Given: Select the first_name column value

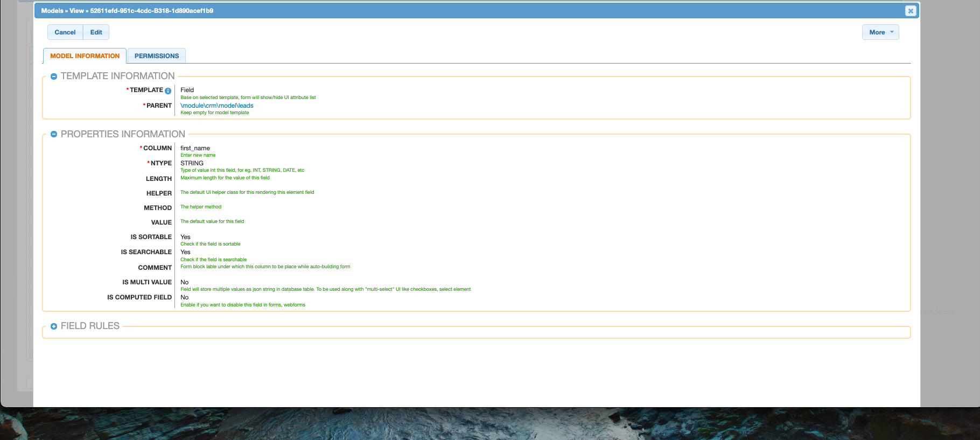Looking at the screenshot, I should [x=195, y=148].
